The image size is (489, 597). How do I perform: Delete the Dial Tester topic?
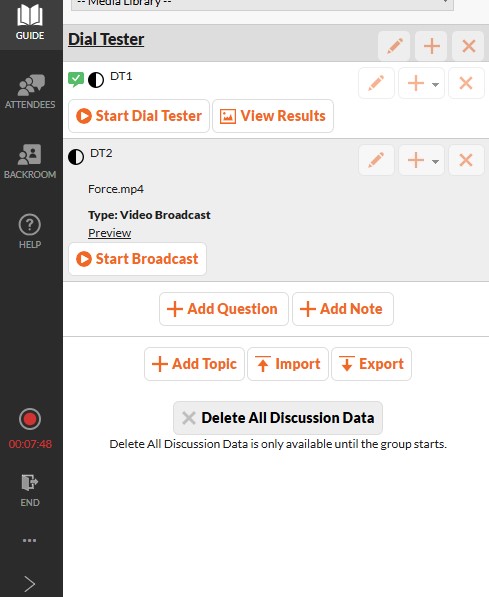coord(468,46)
